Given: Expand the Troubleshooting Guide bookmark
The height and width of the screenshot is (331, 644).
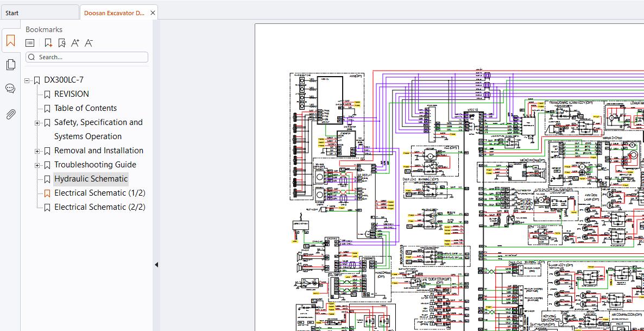Looking at the screenshot, I should coord(37,165).
